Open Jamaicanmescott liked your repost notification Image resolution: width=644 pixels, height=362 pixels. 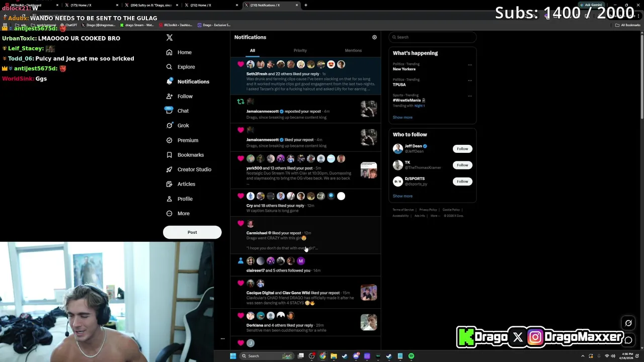point(306,137)
